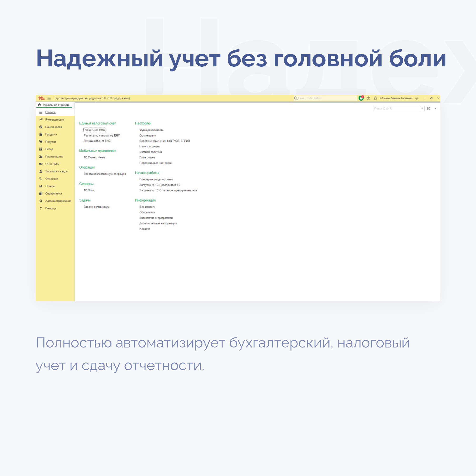This screenshot has height=476, width=476.
Task: Open Функциональность settings link
Action: click(152, 130)
